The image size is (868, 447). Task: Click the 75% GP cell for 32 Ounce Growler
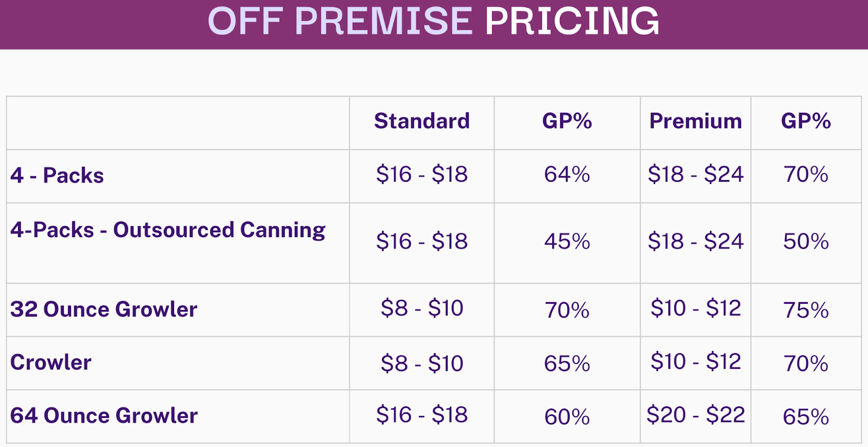click(x=806, y=310)
